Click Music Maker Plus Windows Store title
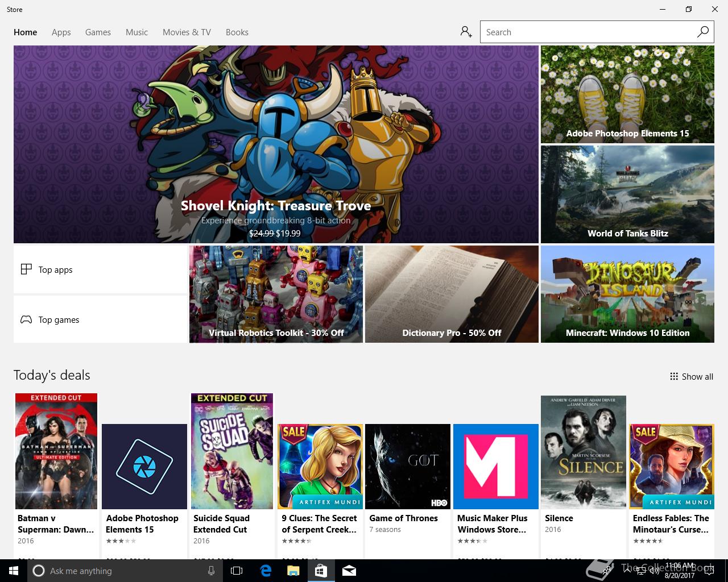This screenshot has width=728, height=582. 493,523
